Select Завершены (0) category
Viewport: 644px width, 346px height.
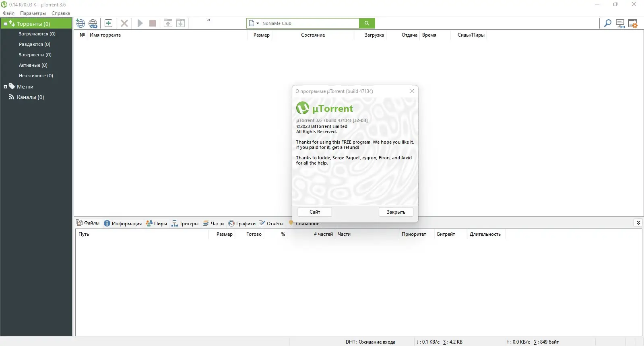[35, 55]
